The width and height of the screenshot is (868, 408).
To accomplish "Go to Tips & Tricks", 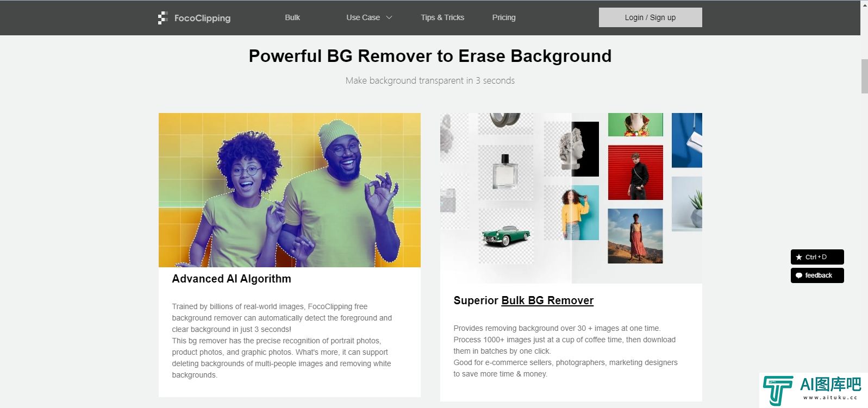I will [x=442, y=17].
